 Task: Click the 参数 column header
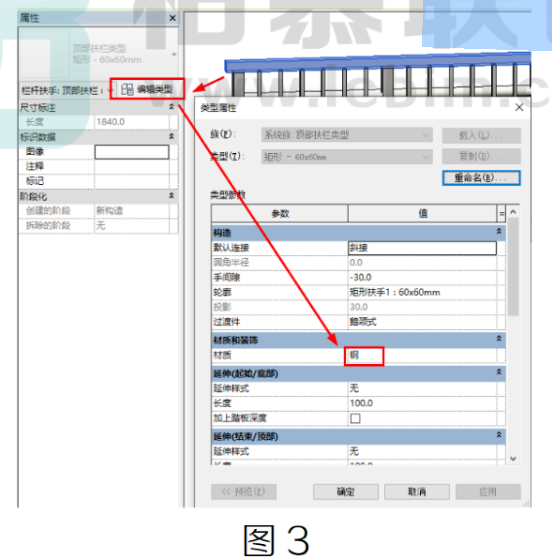click(x=280, y=214)
